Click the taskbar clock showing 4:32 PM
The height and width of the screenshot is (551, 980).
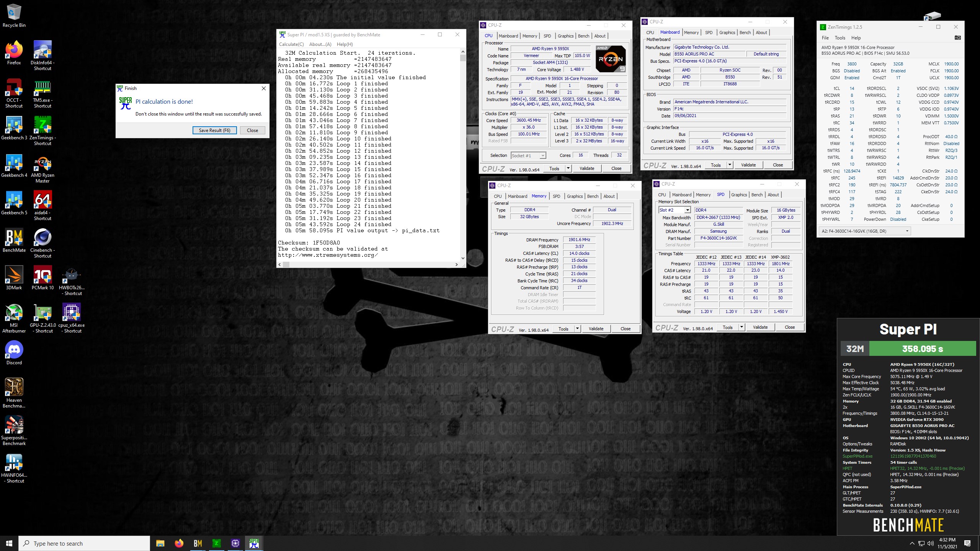coord(947,543)
